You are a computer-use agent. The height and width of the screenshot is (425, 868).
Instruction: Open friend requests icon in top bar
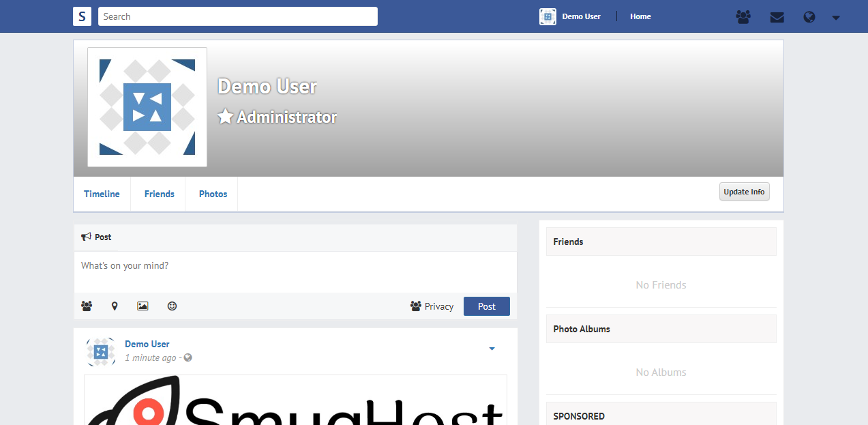(x=744, y=17)
